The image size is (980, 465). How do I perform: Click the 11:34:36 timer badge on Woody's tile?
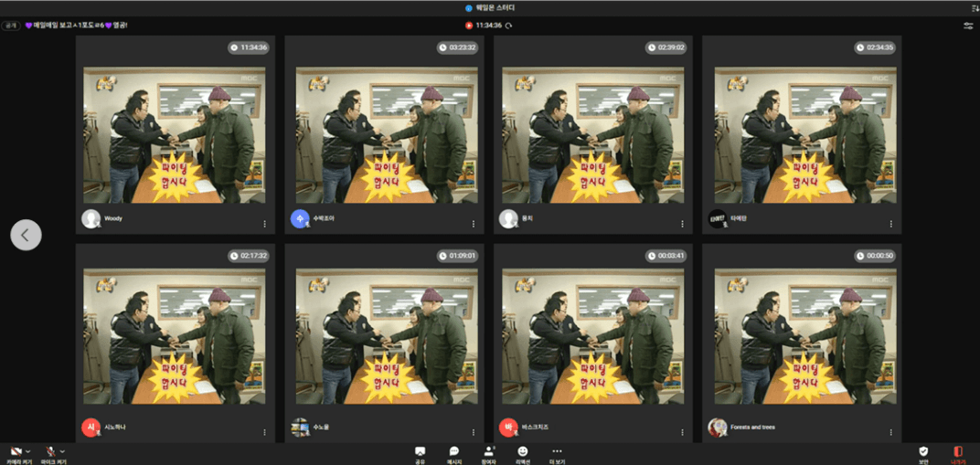(x=249, y=48)
